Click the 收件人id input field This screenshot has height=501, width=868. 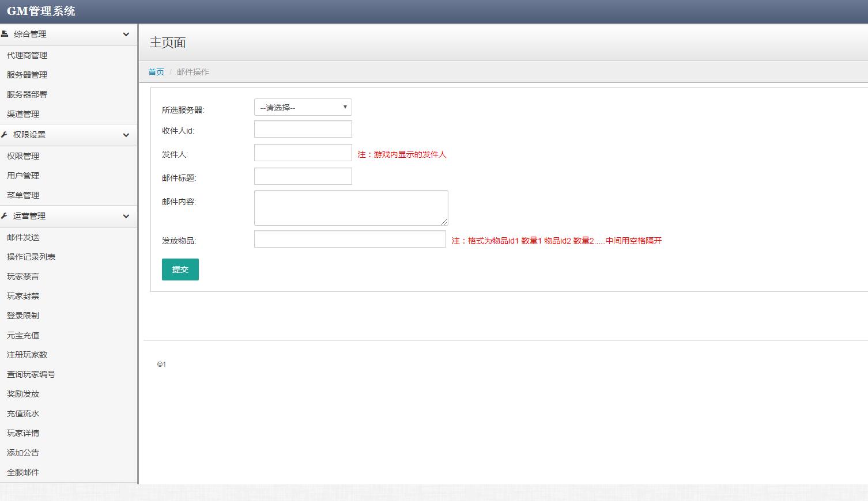coord(303,129)
